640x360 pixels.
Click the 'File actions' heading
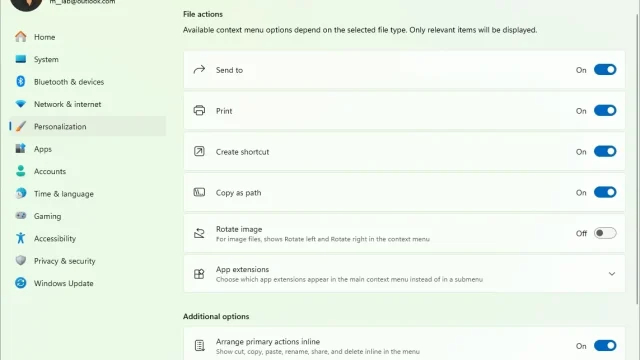pyautogui.click(x=203, y=14)
